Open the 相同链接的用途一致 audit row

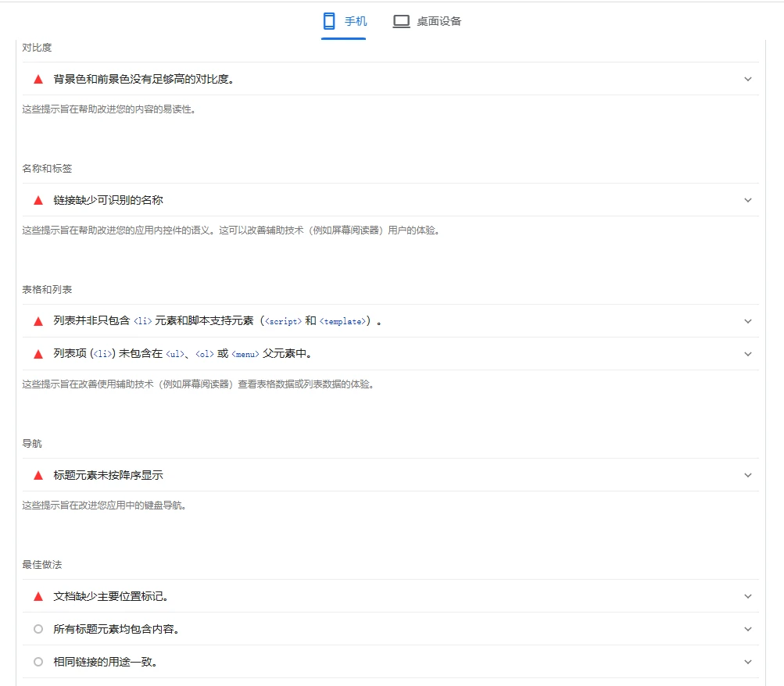(x=106, y=662)
